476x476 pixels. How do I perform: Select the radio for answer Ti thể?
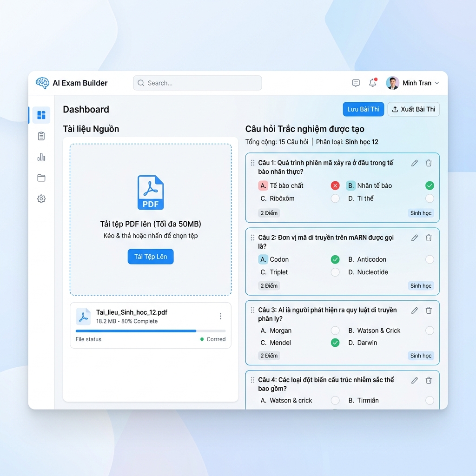tap(430, 198)
